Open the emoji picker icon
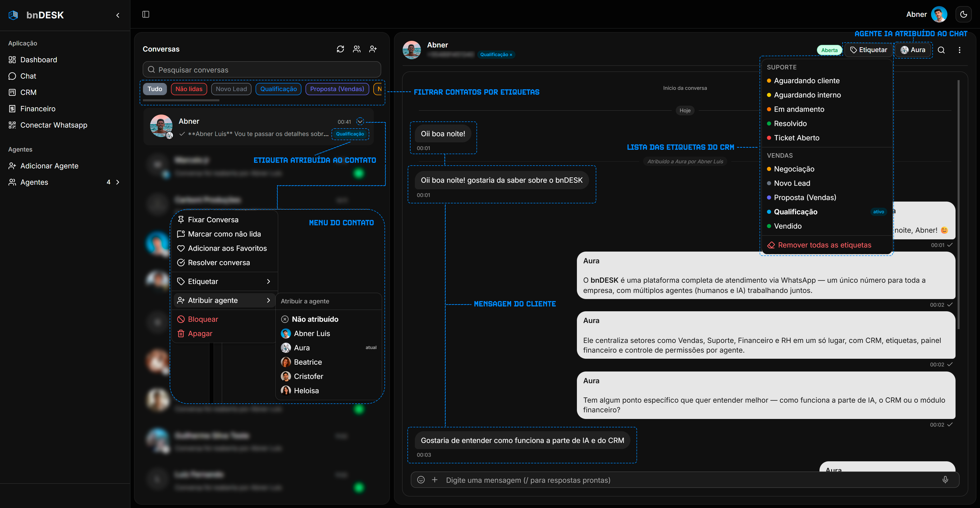980x508 pixels. pyautogui.click(x=421, y=480)
